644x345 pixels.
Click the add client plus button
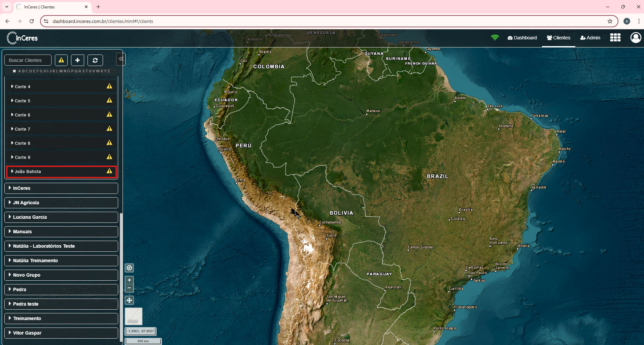coord(77,60)
